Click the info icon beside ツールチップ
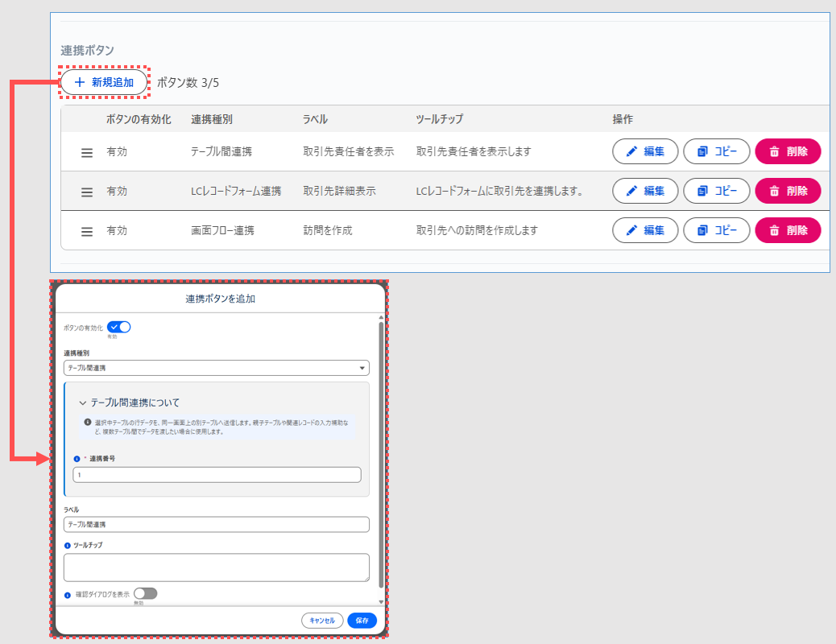Viewport: 836px width, 644px height. [67, 545]
